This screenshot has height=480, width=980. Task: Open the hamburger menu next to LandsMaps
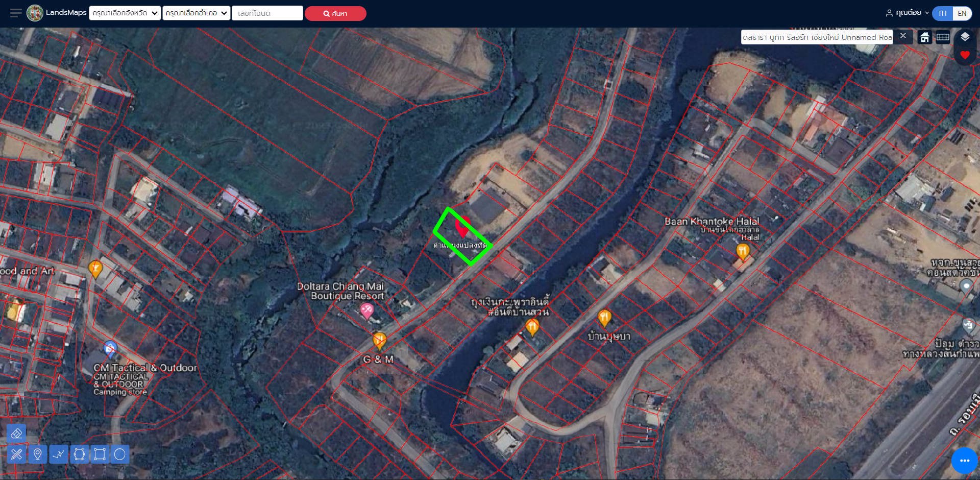click(x=16, y=13)
